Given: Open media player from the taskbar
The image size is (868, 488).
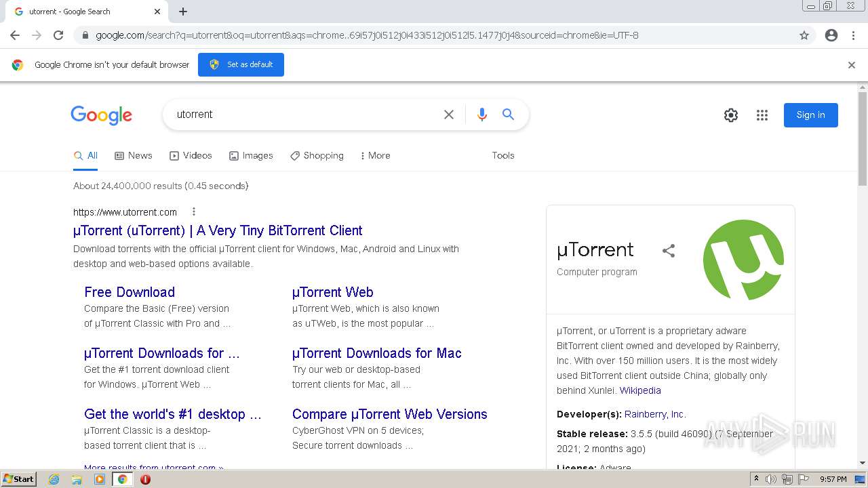Looking at the screenshot, I should (100, 479).
